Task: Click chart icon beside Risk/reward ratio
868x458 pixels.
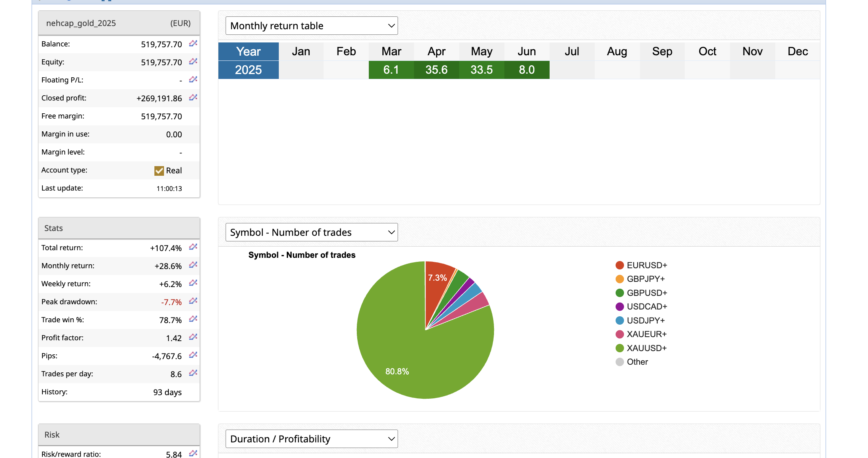Action: (193, 453)
